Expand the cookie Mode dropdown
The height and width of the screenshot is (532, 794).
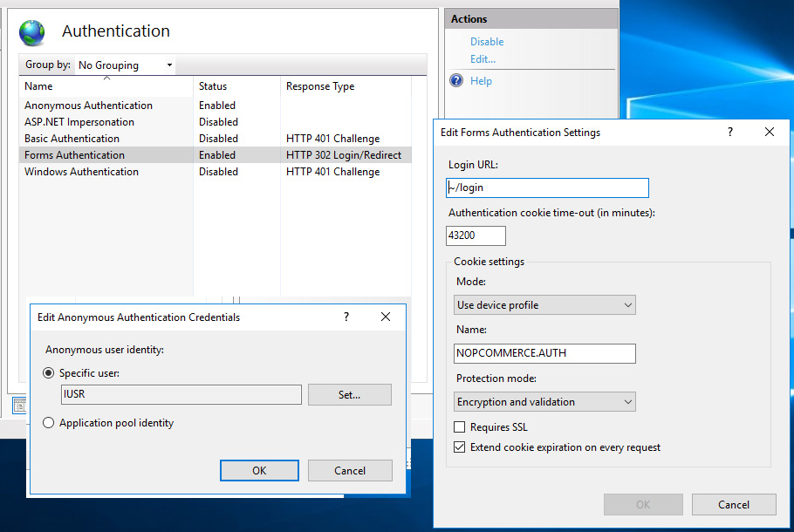[545, 305]
